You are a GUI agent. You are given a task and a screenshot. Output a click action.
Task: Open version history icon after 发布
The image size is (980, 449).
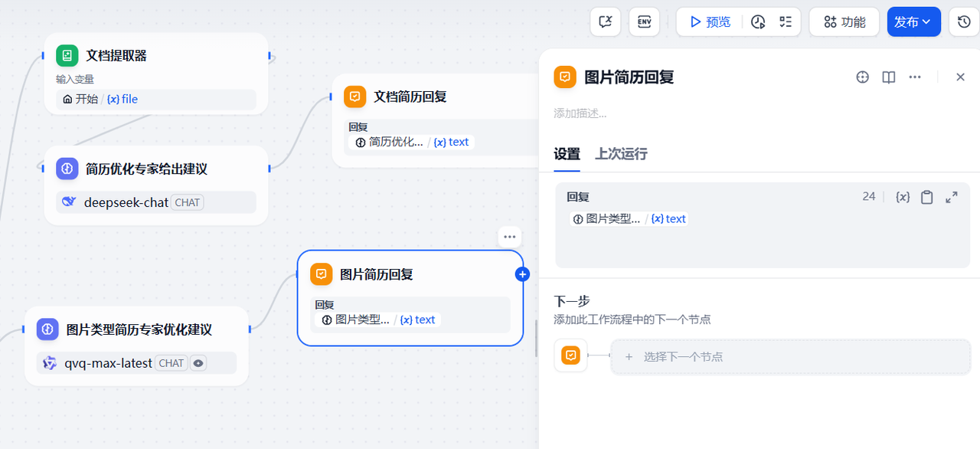(964, 21)
